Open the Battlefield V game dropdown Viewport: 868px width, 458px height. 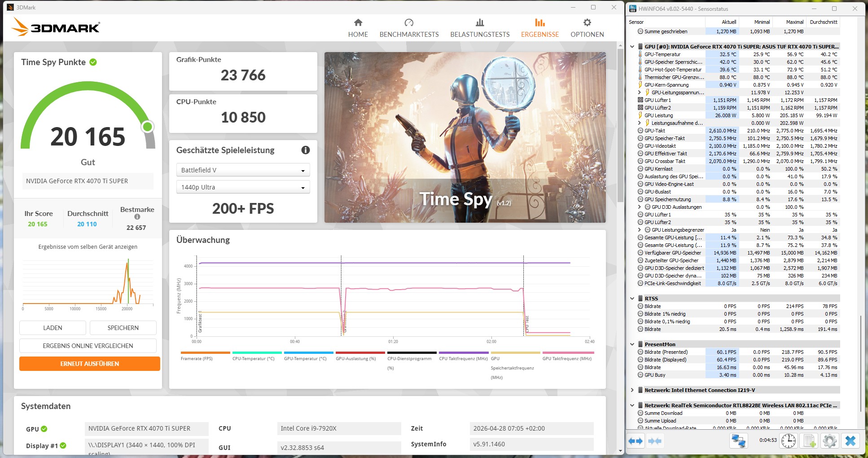point(243,170)
